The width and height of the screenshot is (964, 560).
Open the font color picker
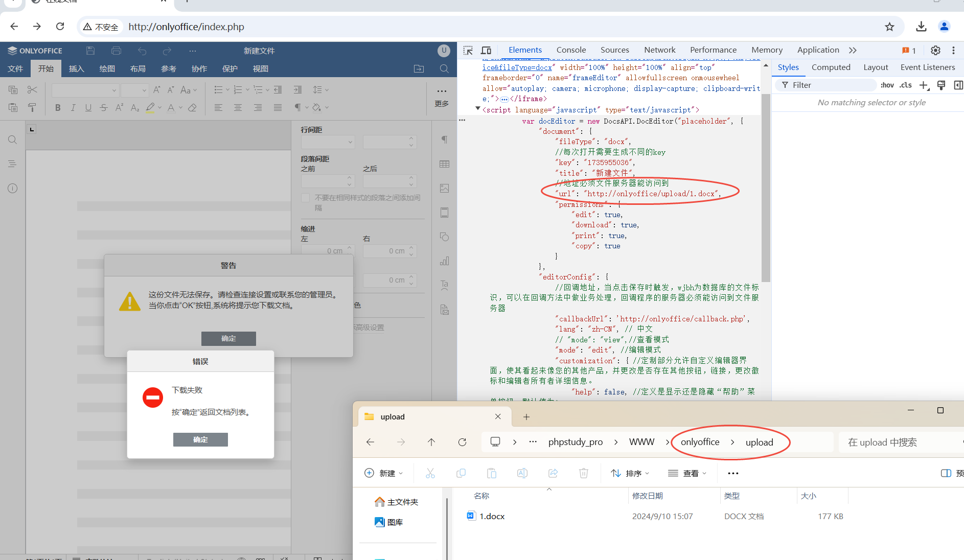(x=180, y=107)
